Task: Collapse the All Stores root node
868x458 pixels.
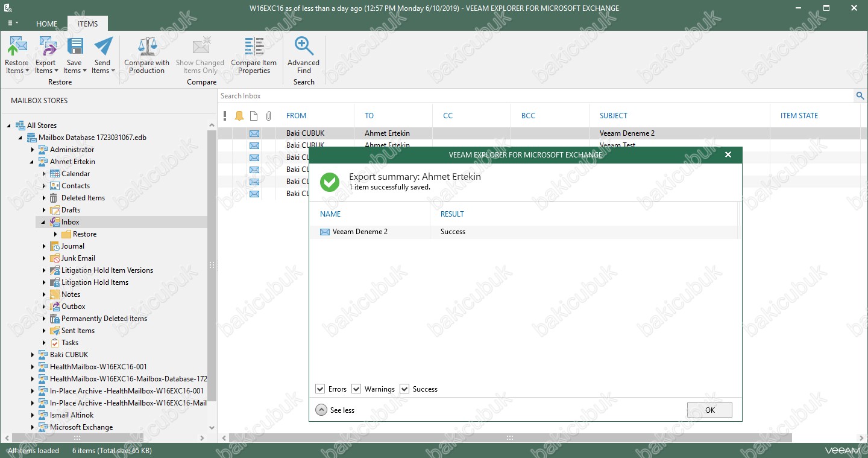Action: click(10, 126)
